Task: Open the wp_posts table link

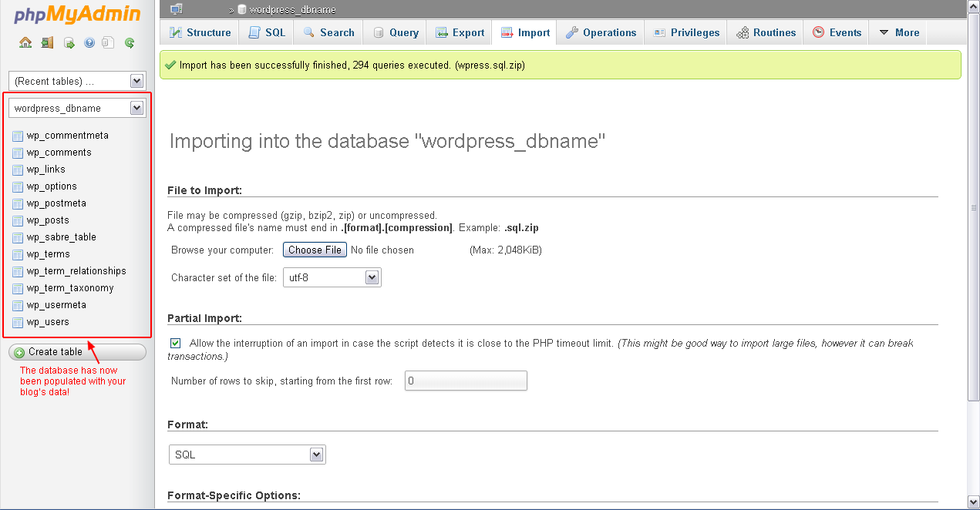Action: point(48,220)
